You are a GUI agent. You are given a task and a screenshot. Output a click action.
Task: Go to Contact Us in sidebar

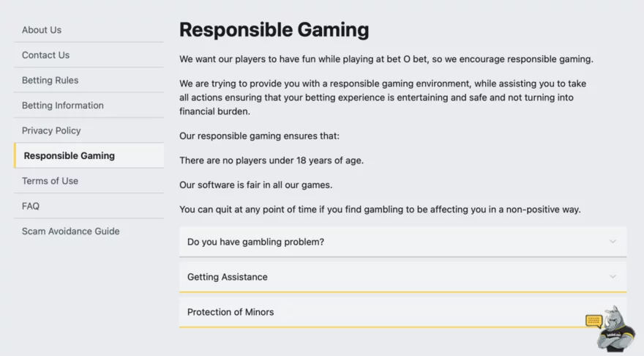(x=45, y=55)
